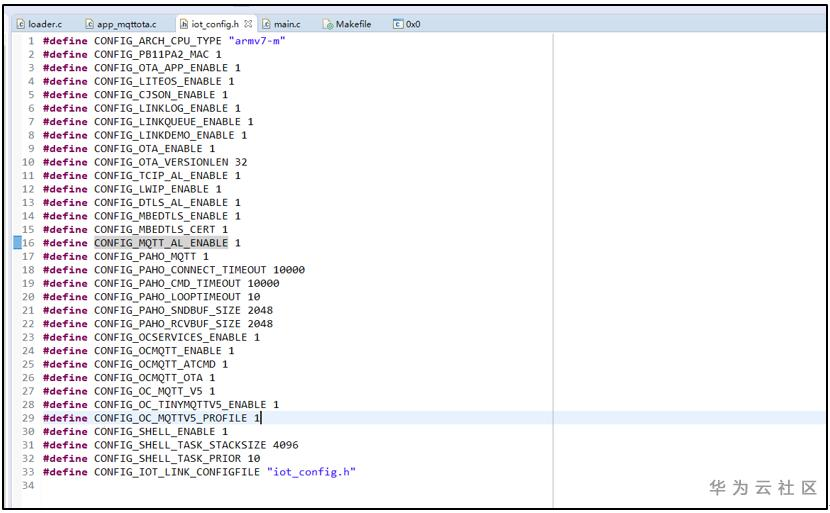Close the iot_config.h tab
Screen dimensions: 830x513
pos(248,24)
